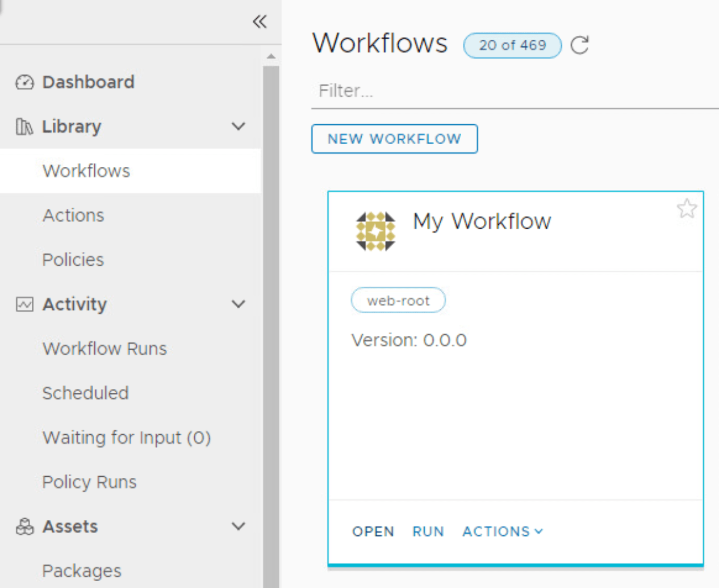
Task: Collapse the Assets section chevron
Action: (239, 526)
